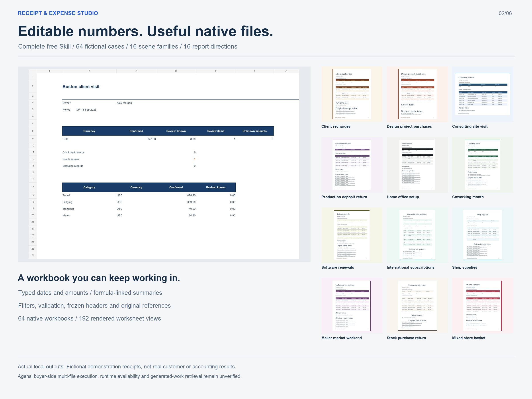Select the '09–13 Sep 2026' period cell
The width and height of the screenshot is (532, 399).
[86, 110]
